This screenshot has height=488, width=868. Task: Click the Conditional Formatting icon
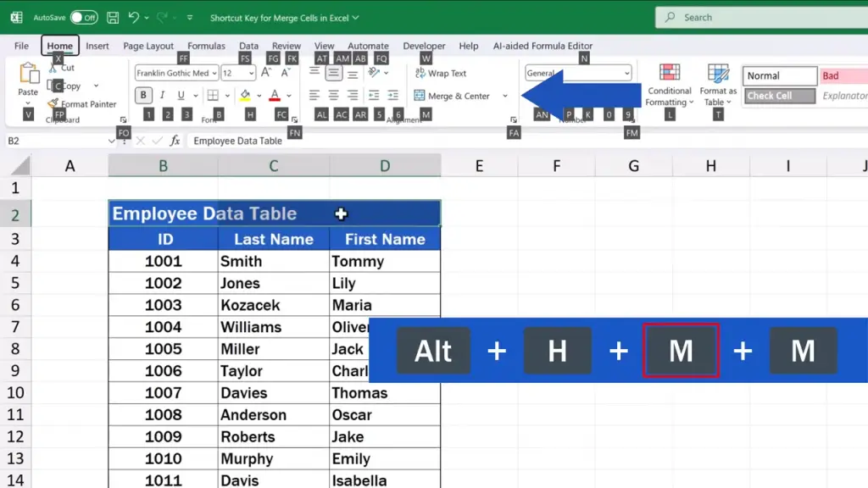pyautogui.click(x=670, y=74)
